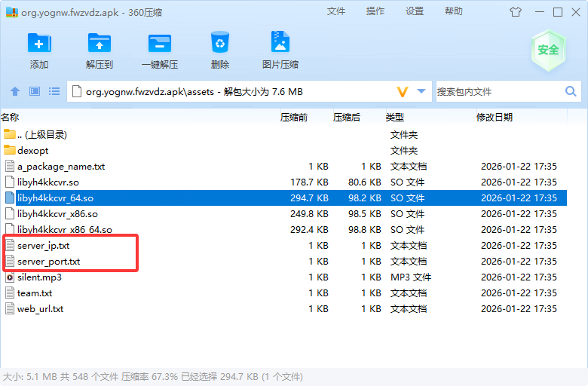Click the green 安全 security badge
Screen dimensions: 588x386
548,51
